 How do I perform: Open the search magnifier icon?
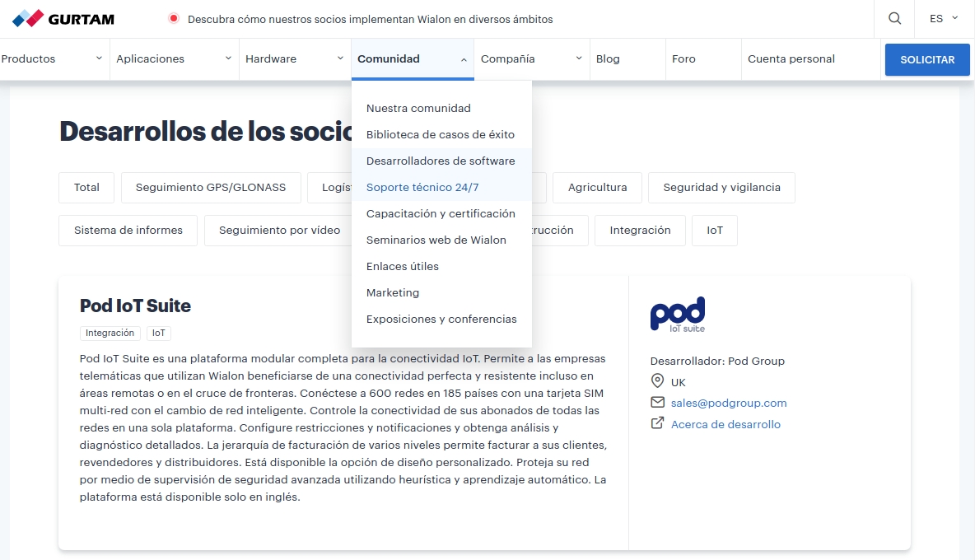(894, 19)
